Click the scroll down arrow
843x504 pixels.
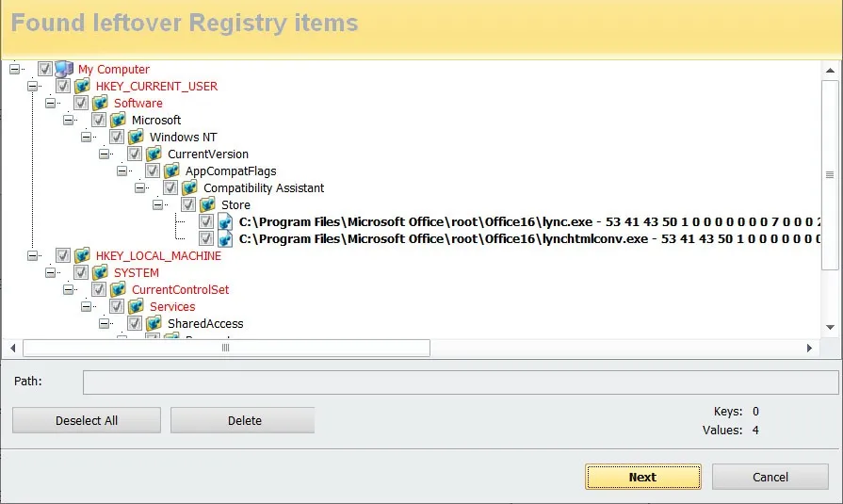pyautogui.click(x=830, y=327)
